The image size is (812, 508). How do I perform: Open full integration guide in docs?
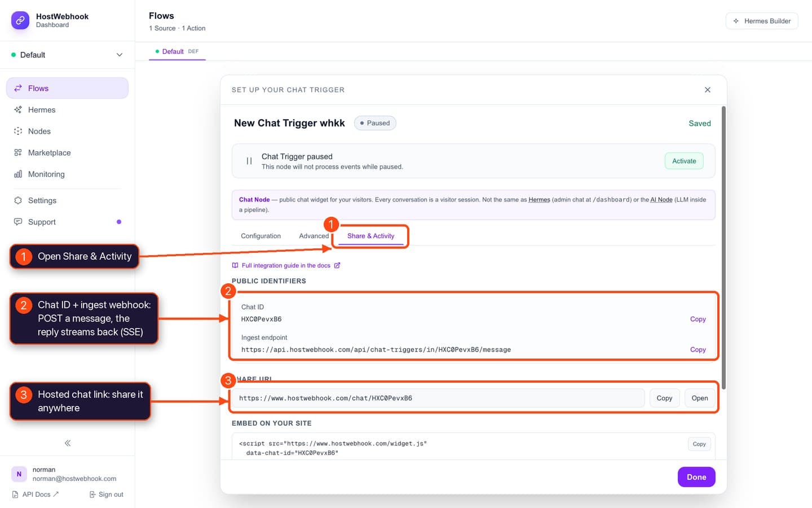click(286, 265)
